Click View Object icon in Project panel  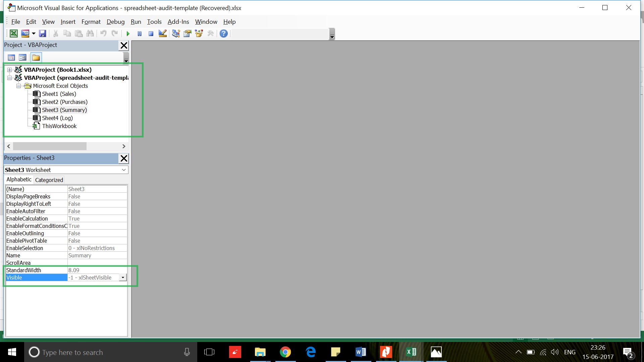click(22, 58)
